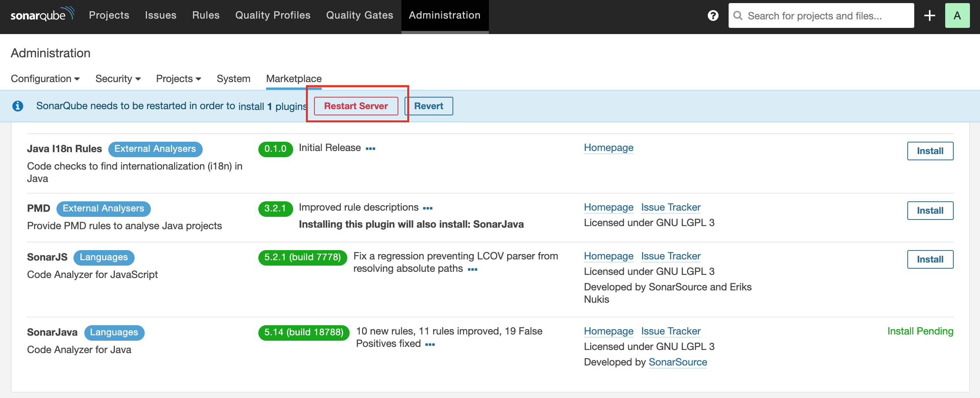The height and width of the screenshot is (398, 980).
Task: Click the Administration page heading
Action: pos(51,53)
